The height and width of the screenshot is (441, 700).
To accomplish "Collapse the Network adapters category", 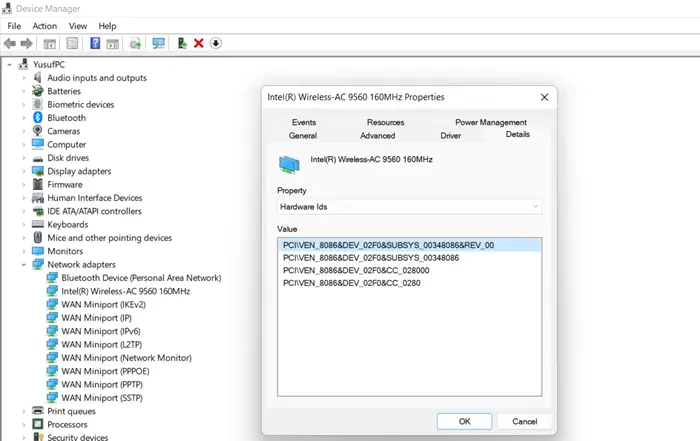I will click(x=24, y=265).
